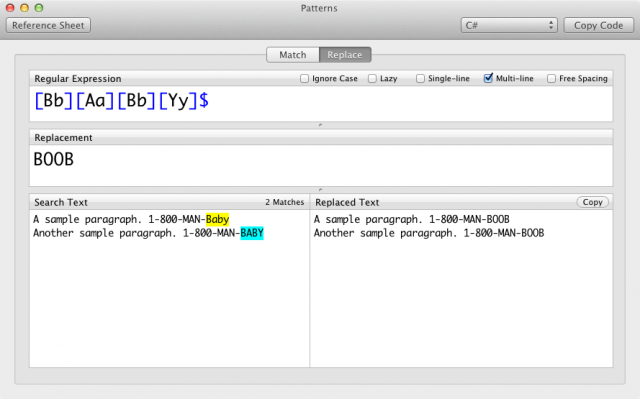
Task: Close the Patterns window with red button
Action: point(10,8)
